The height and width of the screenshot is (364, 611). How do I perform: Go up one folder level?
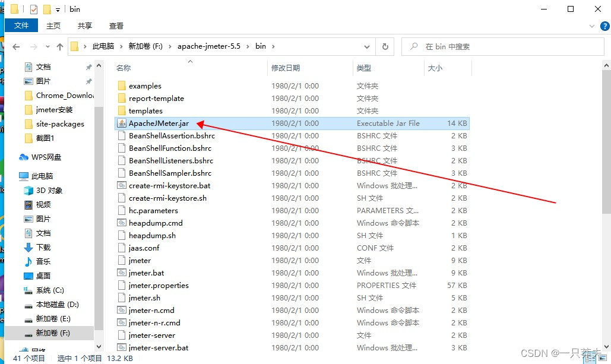[59, 47]
